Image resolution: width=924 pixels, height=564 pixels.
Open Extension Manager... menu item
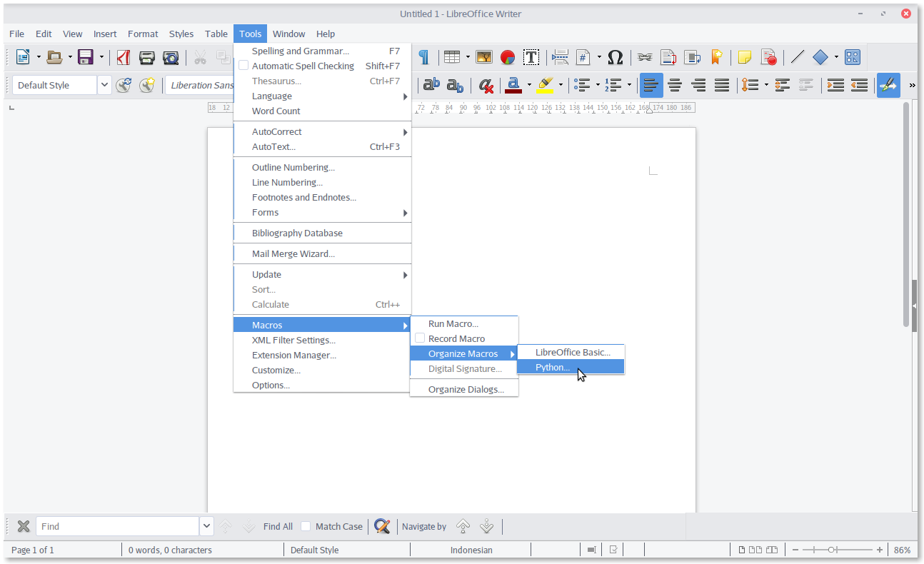coord(322,355)
